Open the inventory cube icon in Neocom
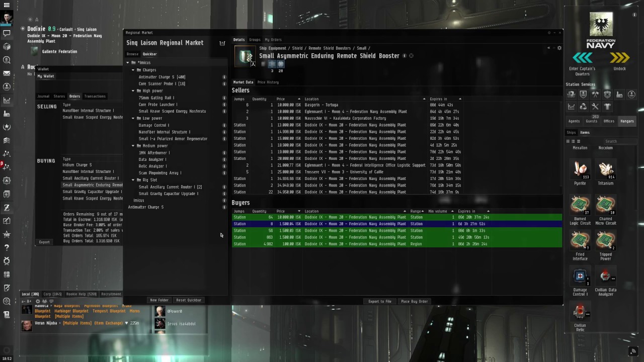The height and width of the screenshot is (362, 644). [7, 46]
